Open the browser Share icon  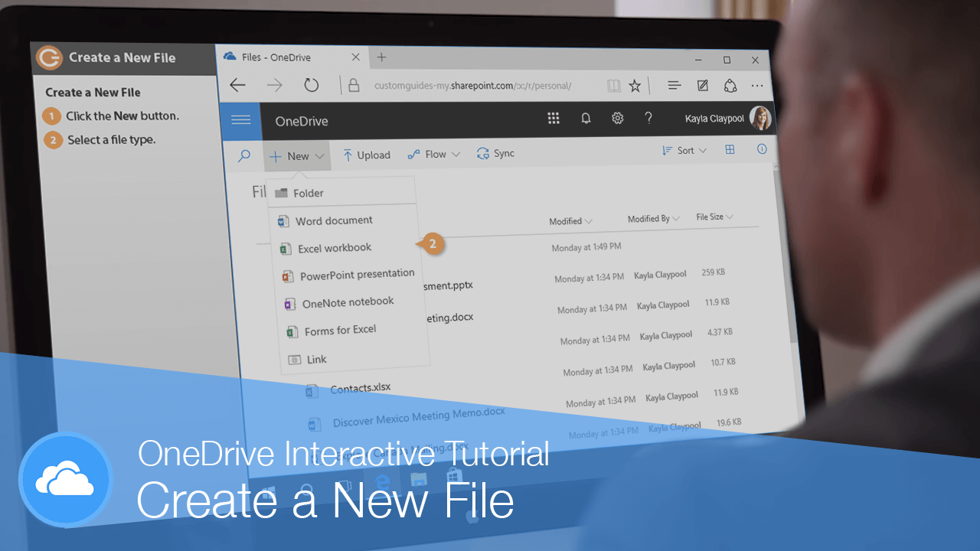(730, 85)
